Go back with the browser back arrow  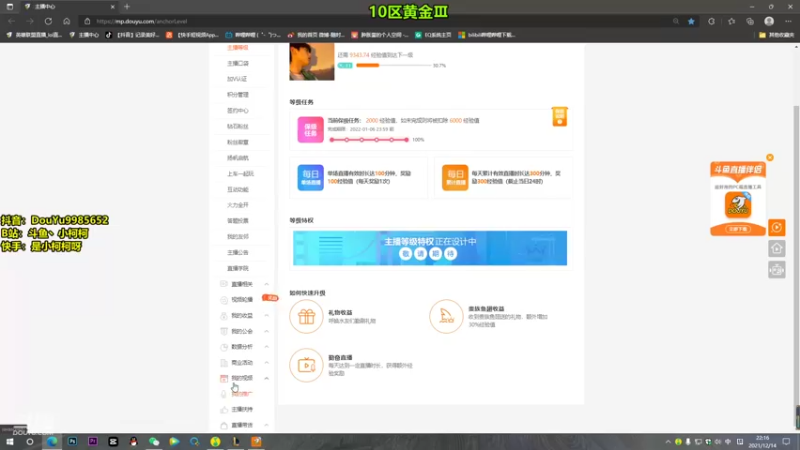(x=11, y=21)
